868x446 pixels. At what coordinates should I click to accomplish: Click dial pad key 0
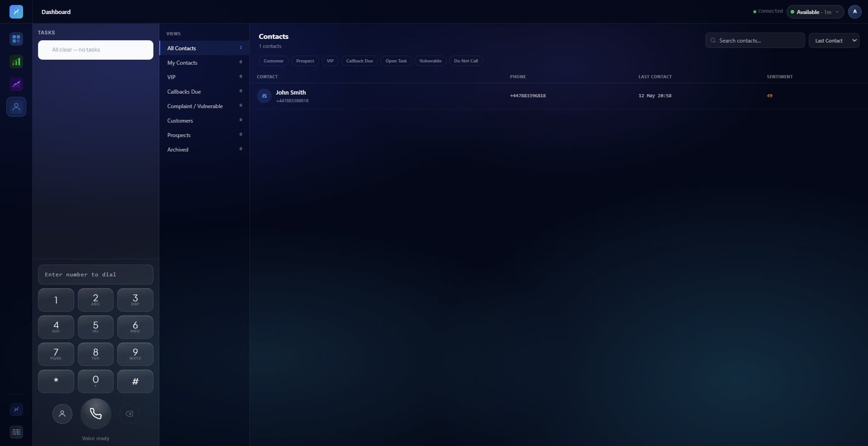95,381
